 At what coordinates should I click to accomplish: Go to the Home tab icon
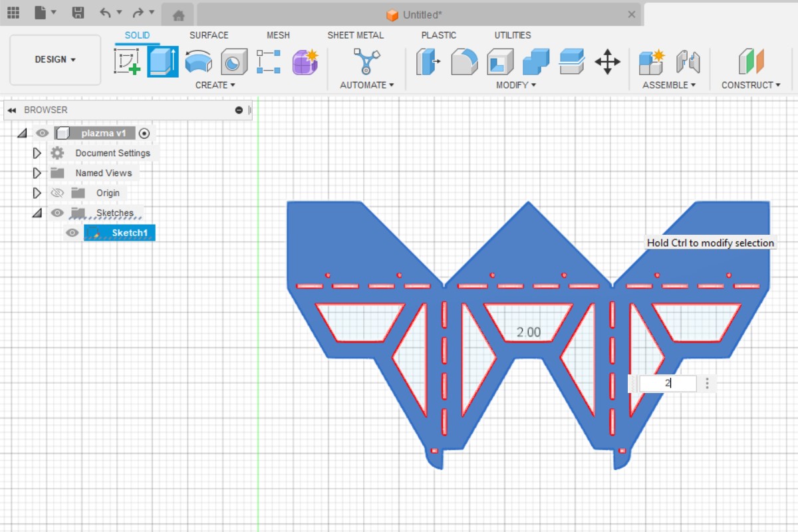click(178, 15)
